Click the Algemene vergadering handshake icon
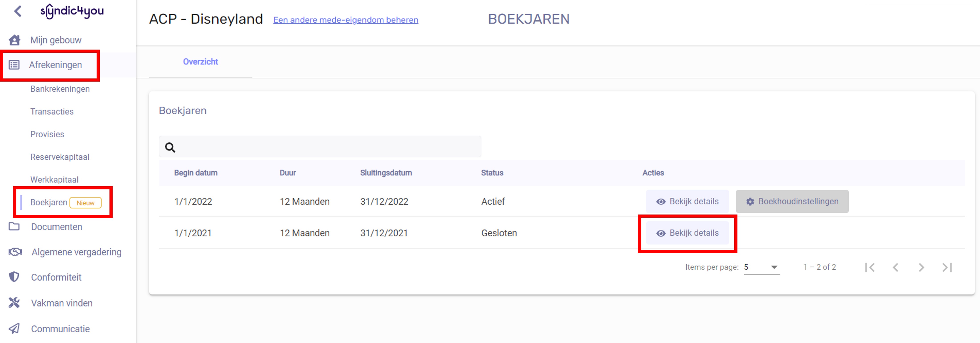 pos(15,252)
